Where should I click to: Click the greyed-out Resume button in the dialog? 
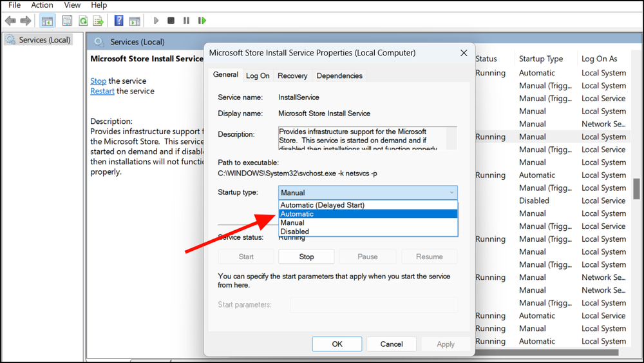tap(429, 257)
